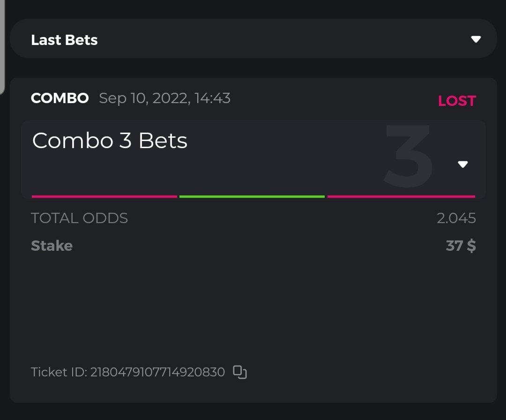
Task: Click the gray scrollbar on left edge
Action: [x=2, y=47]
